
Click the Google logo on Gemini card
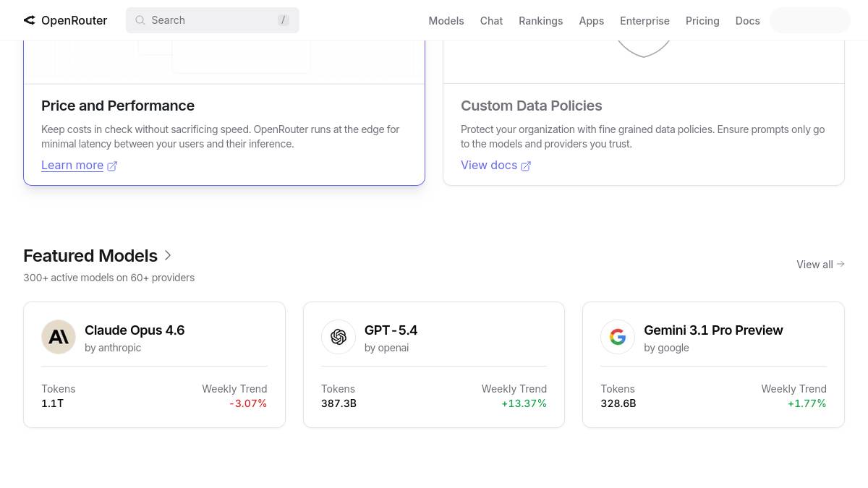tap(618, 337)
